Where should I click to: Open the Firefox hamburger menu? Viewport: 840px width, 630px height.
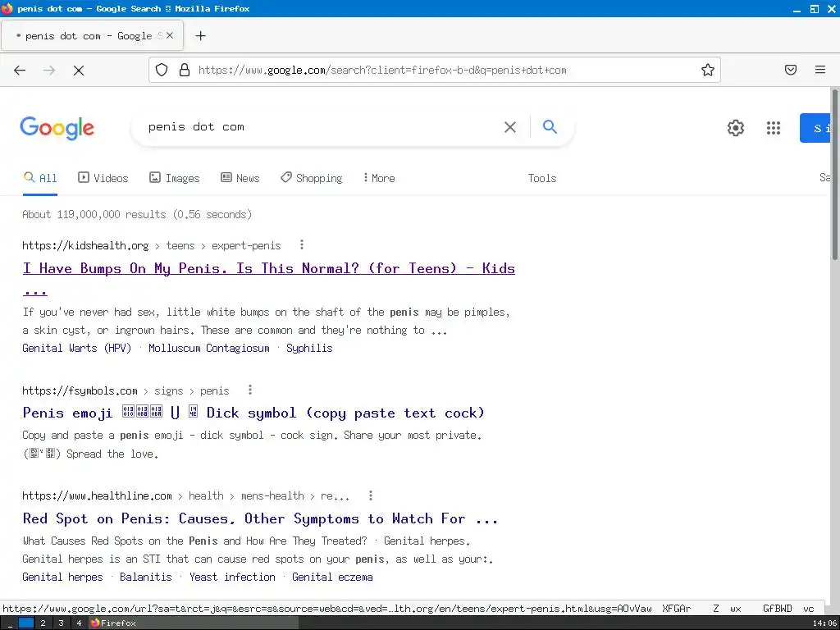point(820,70)
